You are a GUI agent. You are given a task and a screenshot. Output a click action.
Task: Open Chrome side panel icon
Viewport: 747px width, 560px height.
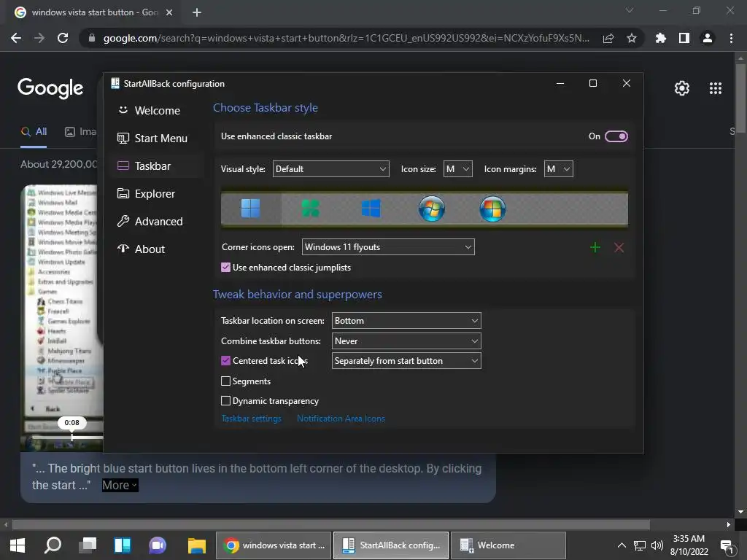pos(684,38)
